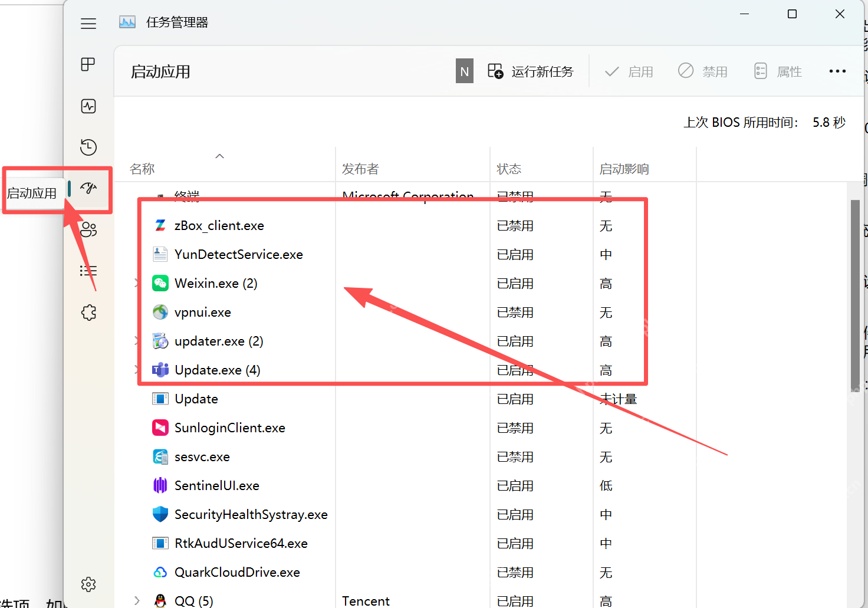Select the QuarkCloudDrive.exe row name
The image size is (868, 608).
point(237,572)
